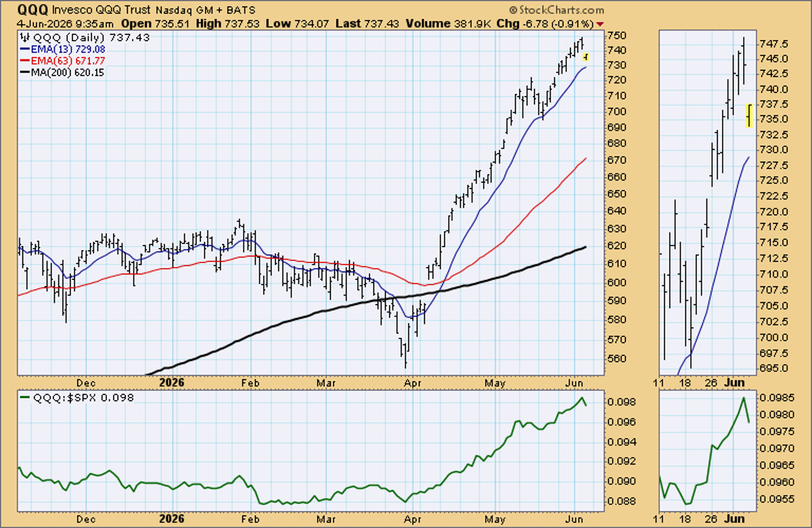
Task: Click the EMA(13) 729.08 legend entry
Action: click(62, 49)
